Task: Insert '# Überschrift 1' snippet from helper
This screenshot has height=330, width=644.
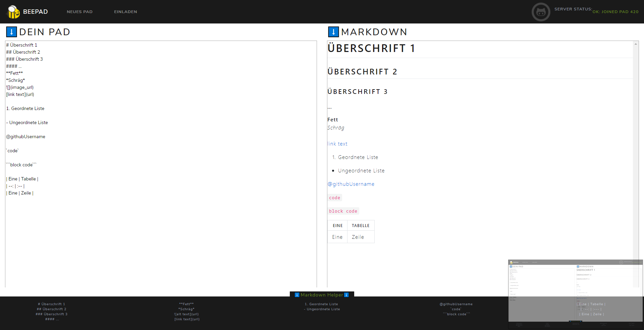Action: coord(51,304)
